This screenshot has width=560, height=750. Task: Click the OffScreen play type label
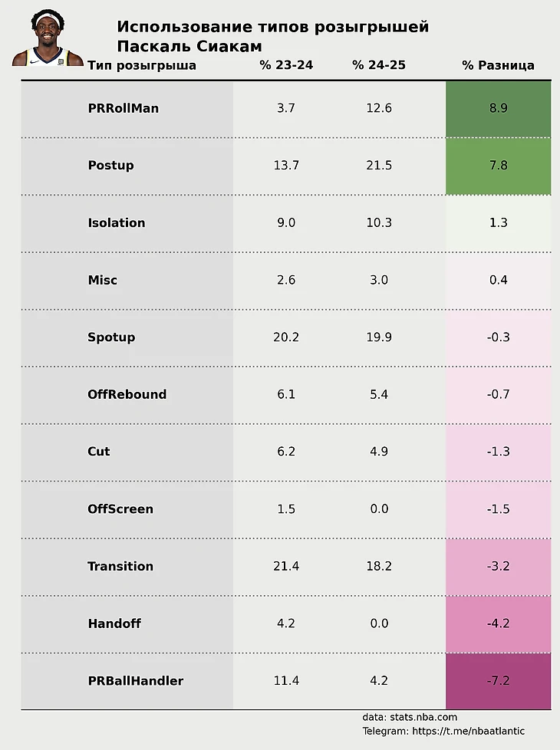pos(120,509)
